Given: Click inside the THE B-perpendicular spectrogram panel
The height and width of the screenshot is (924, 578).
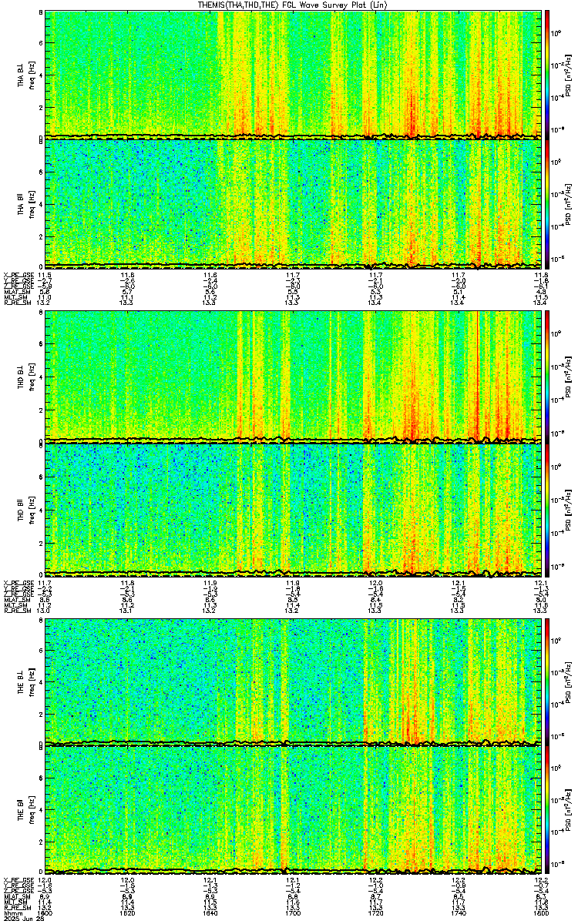Looking at the screenshot, I should pos(292,681).
